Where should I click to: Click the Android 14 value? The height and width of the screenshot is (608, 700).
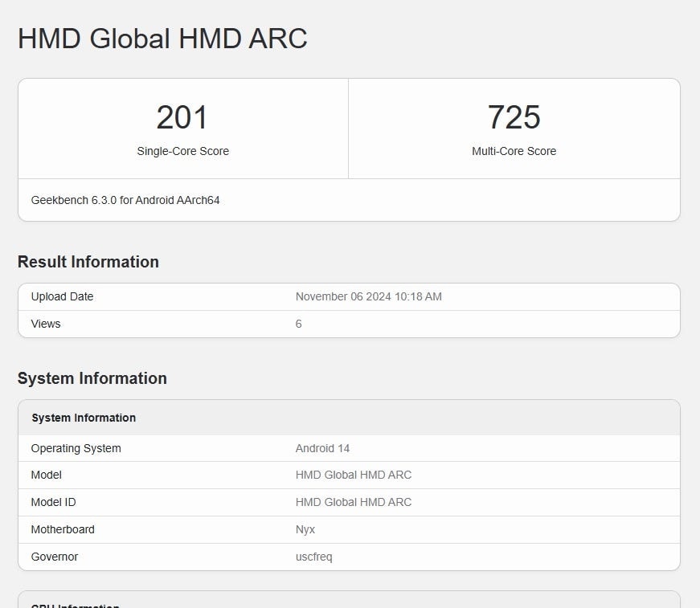(322, 448)
